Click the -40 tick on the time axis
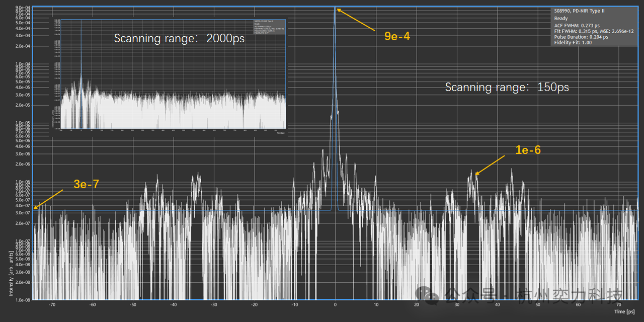Screen dimensions: 644x322 [173, 304]
